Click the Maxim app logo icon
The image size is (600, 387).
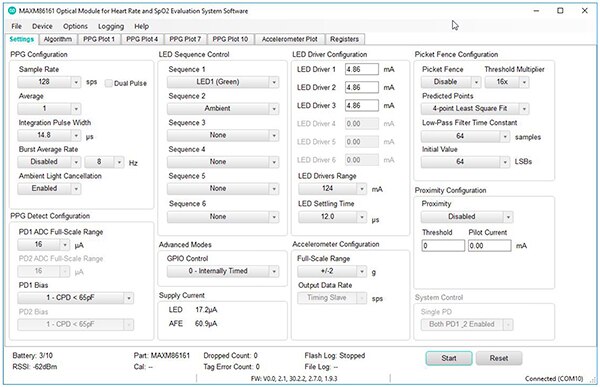(12, 11)
